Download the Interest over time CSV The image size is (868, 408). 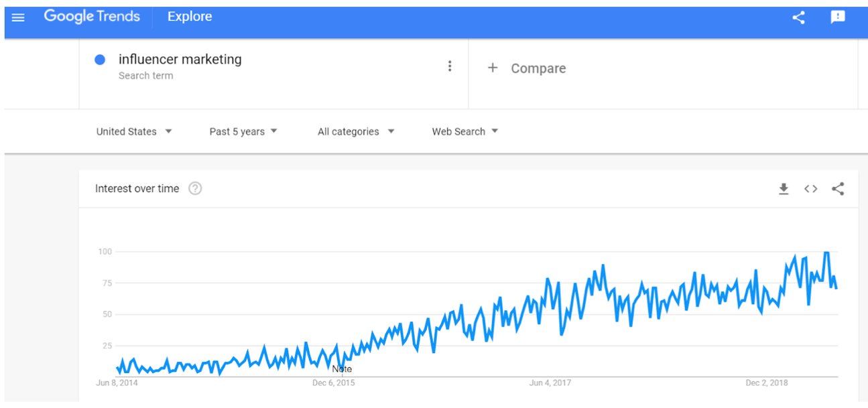tap(784, 189)
